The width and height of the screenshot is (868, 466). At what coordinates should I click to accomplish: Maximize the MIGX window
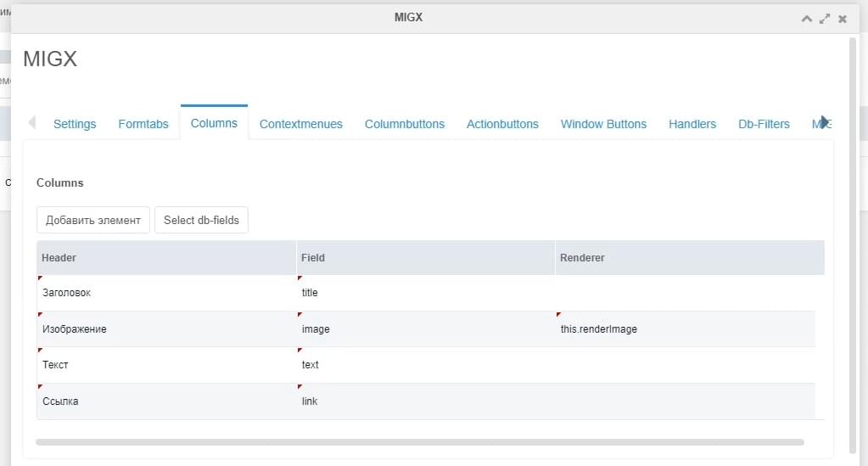coord(824,19)
